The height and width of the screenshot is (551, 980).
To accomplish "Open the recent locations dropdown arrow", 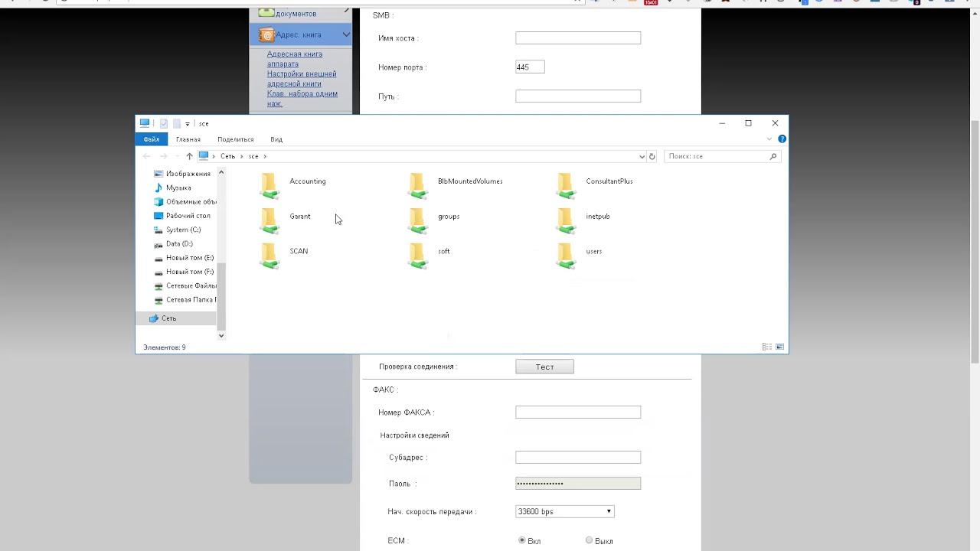I will tap(176, 156).
